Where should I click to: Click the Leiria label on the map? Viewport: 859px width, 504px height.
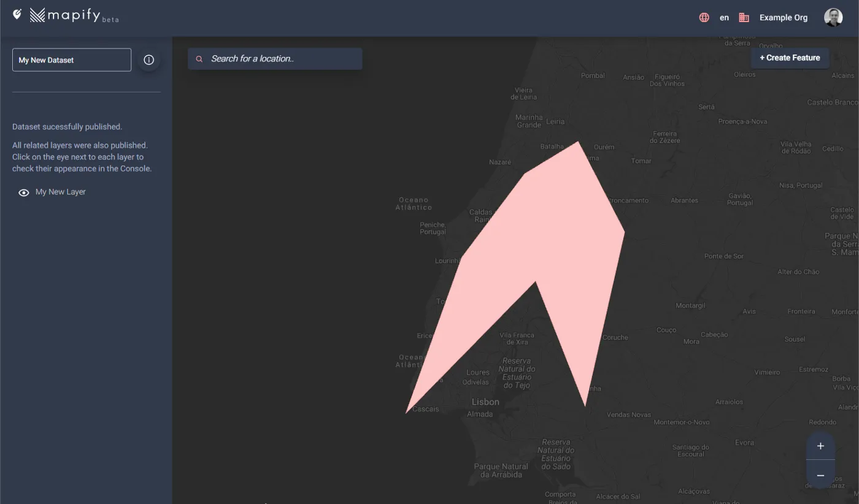[x=555, y=121]
